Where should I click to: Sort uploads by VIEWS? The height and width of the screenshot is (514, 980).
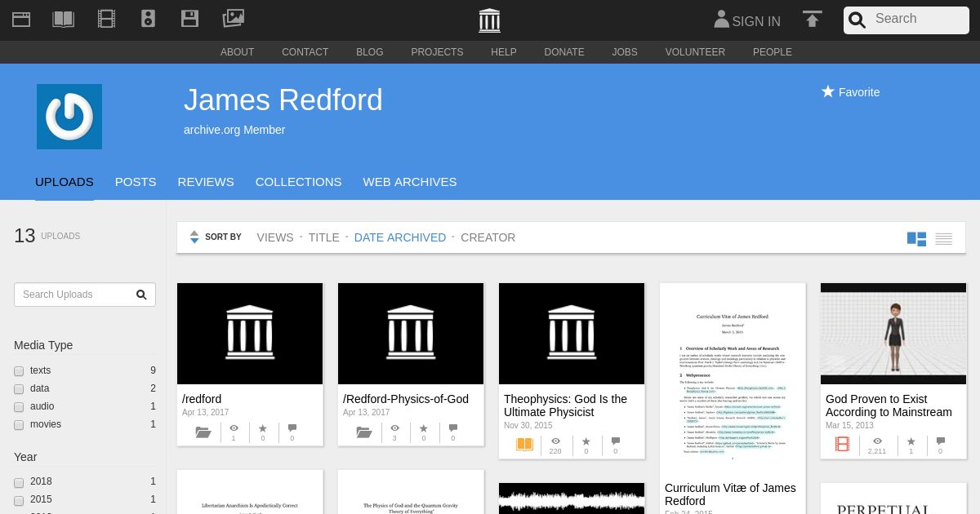point(275,237)
